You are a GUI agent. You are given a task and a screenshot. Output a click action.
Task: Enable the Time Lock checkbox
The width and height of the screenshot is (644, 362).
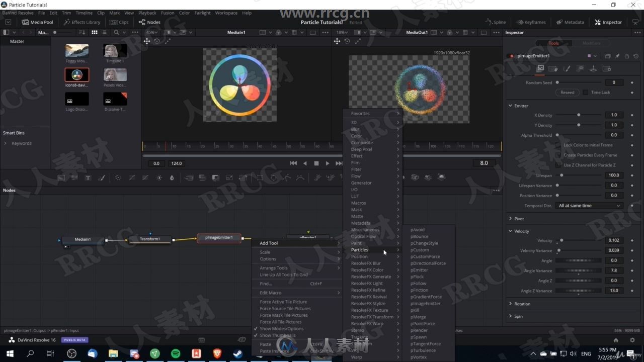(585, 93)
